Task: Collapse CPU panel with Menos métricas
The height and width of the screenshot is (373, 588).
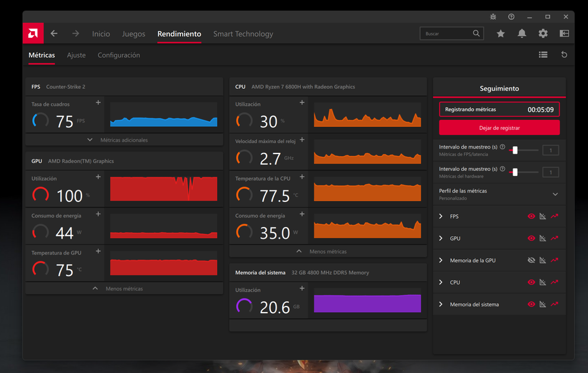Action: point(328,252)
